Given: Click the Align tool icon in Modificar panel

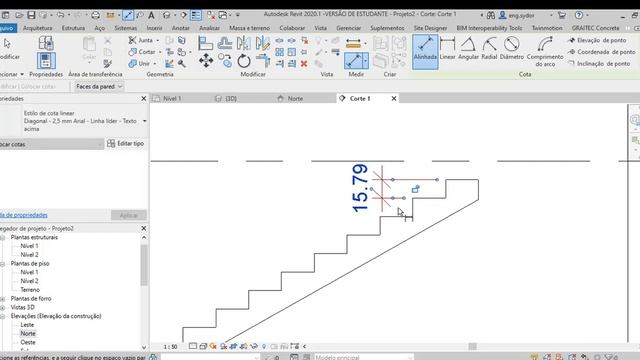Looking at the screenshot, I should pos(205,43).
